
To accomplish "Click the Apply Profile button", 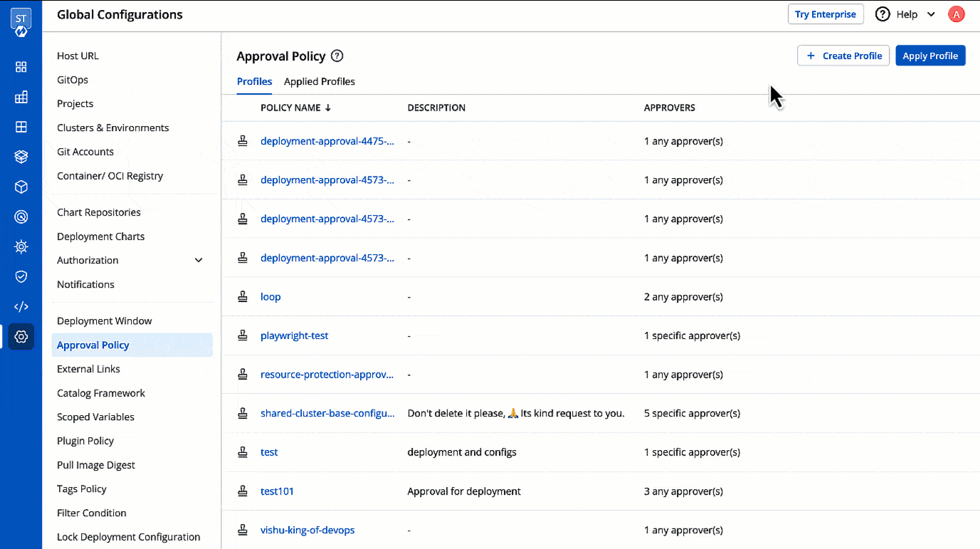I will click(x=930, y=55).
